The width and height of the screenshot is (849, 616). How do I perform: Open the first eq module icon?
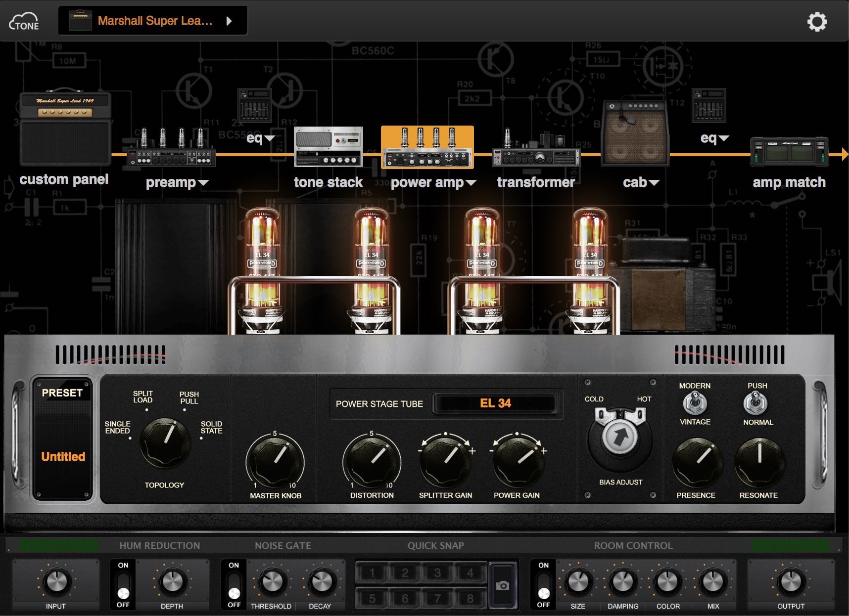click(x=255, y=105)
